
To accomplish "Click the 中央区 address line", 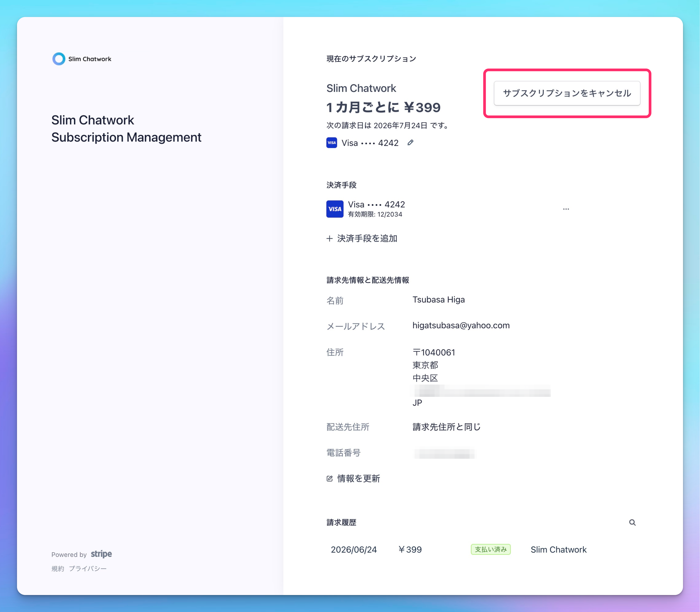I will point(425,378).
